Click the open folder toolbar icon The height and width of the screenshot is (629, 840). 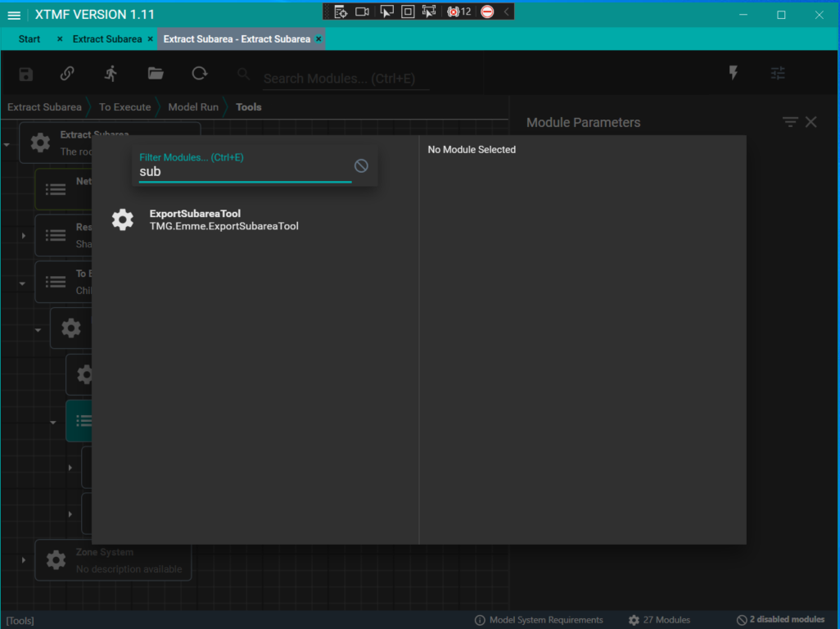click(156, 74)
